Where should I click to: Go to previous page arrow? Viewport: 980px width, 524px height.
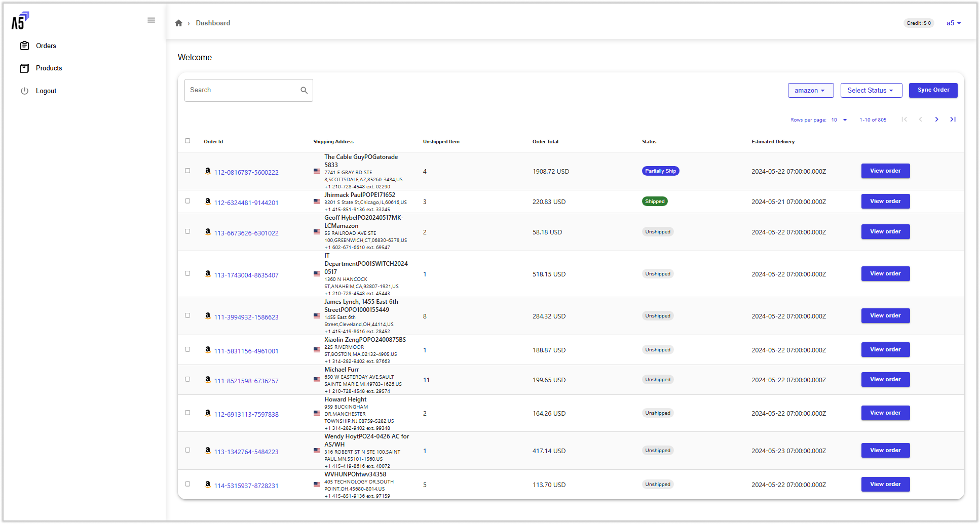pos(920,119)
